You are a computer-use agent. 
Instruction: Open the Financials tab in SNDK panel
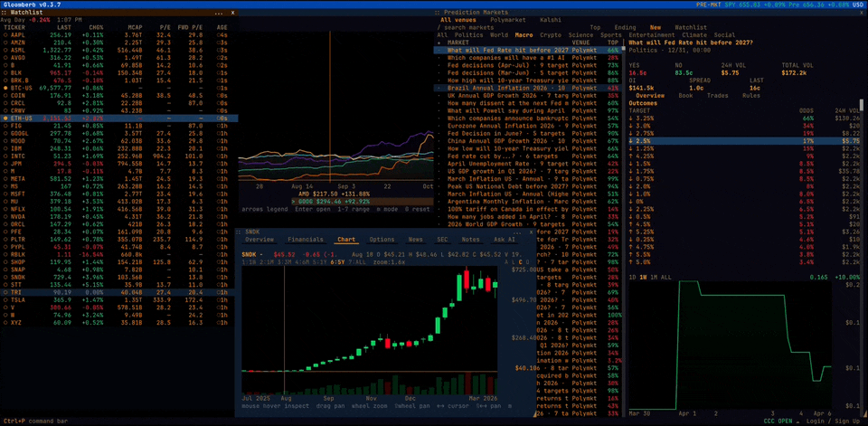(305, 240)
